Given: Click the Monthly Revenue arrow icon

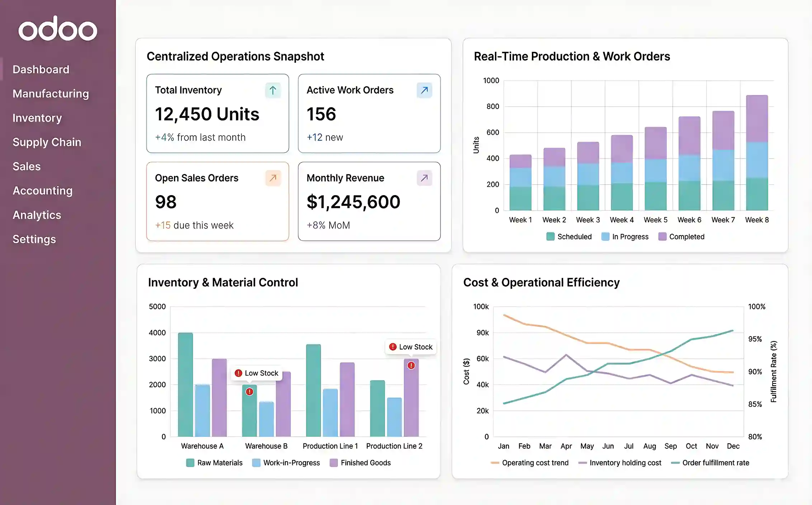Looking at the screenshot, I should click(x=425, y=178).
